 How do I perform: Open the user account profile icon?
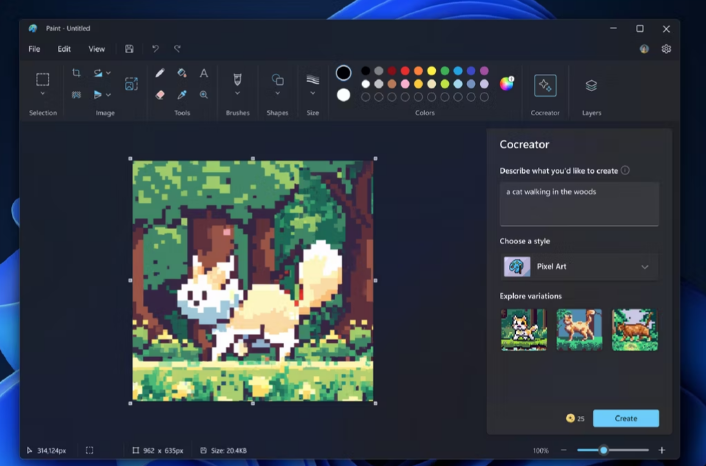click(644, 49)
